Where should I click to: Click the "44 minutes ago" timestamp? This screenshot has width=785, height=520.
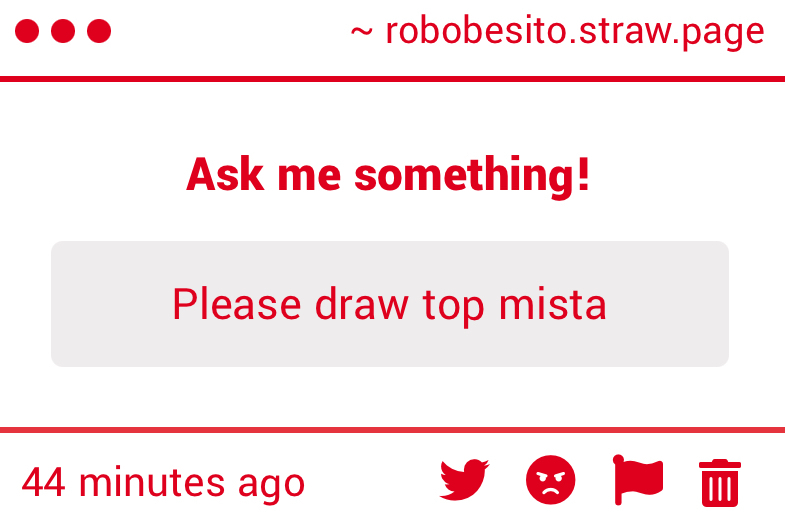point(163,483)
